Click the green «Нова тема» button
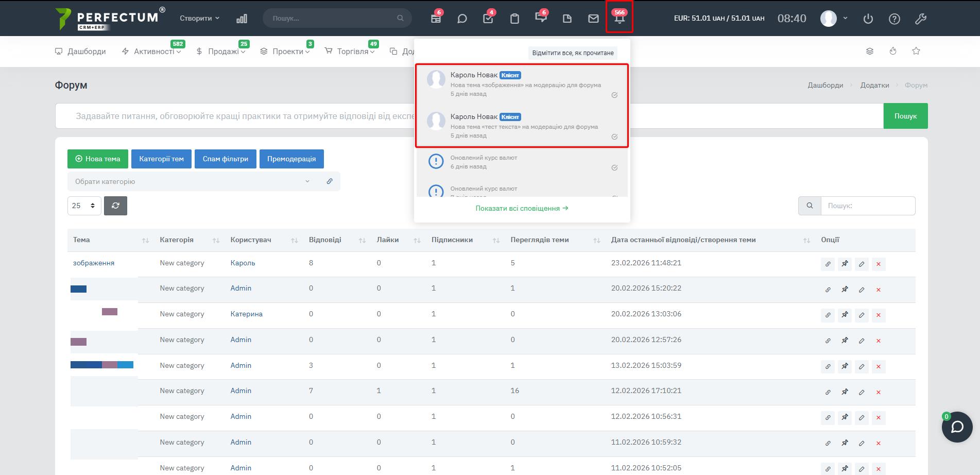 [x=98, y=159]
